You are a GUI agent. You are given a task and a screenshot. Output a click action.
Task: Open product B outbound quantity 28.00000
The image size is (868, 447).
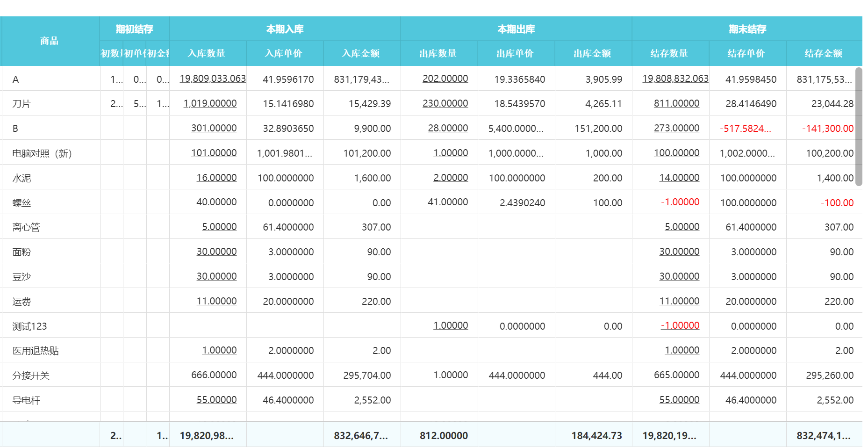coord(447,128)
